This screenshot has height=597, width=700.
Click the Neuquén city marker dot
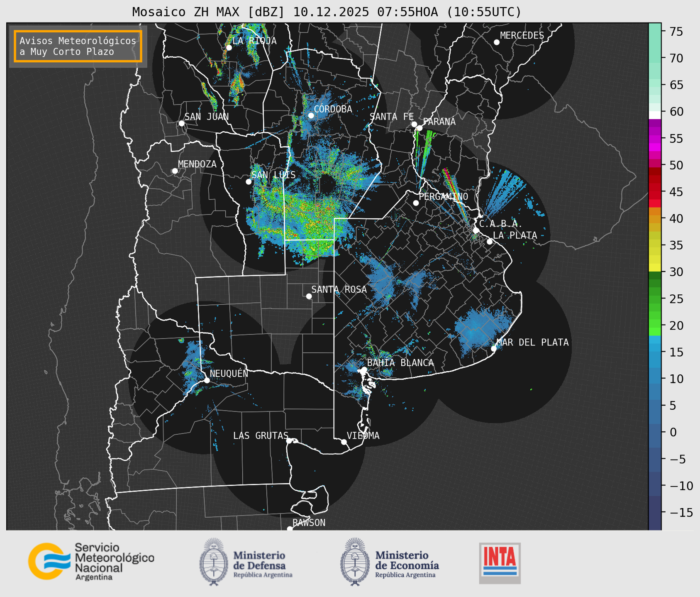[207, 380]
